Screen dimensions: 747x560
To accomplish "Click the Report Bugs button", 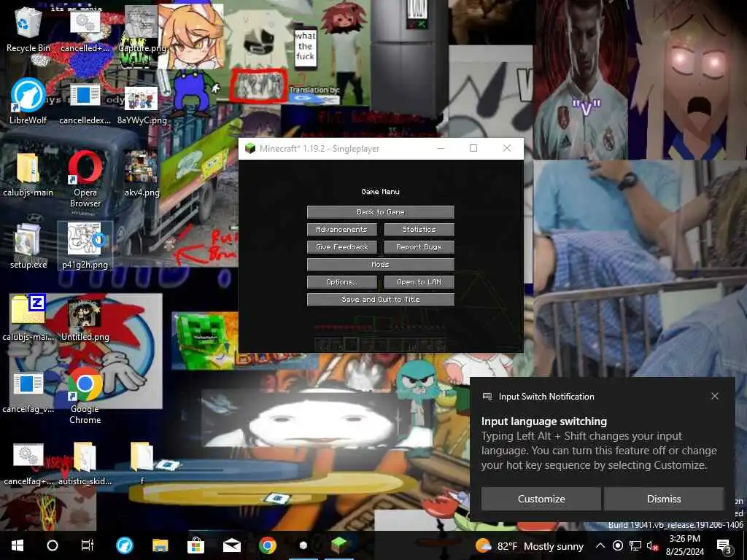I will coord(419,247).
